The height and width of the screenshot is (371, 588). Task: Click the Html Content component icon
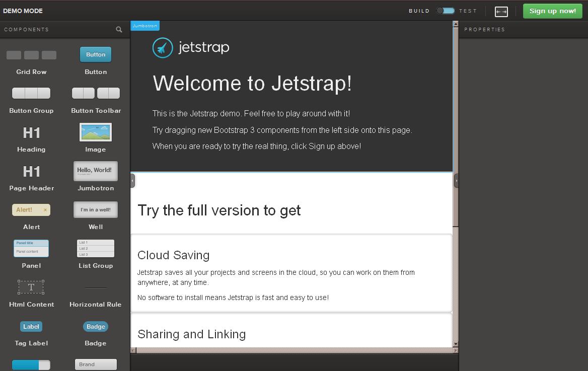[x=31, y=287]
